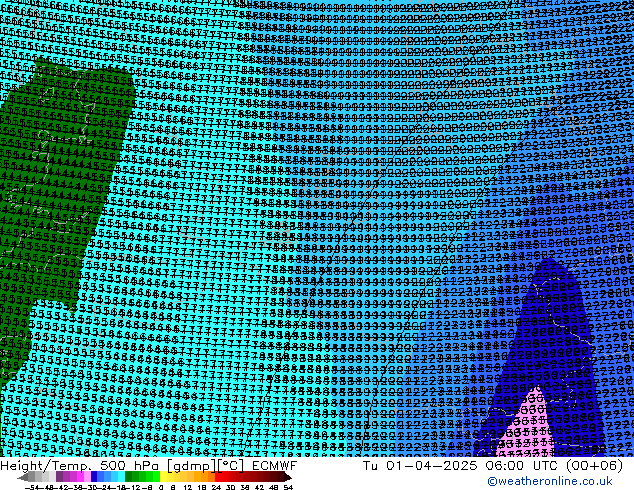Viewport: 634px width, 490px height.
Task: Click the bright red legend swatch at 24
Action: 218,477
